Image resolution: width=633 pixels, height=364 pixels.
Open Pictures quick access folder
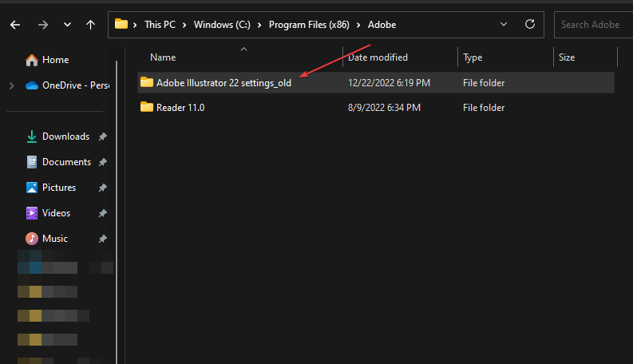pyautogui.click(x=59, y=188)
